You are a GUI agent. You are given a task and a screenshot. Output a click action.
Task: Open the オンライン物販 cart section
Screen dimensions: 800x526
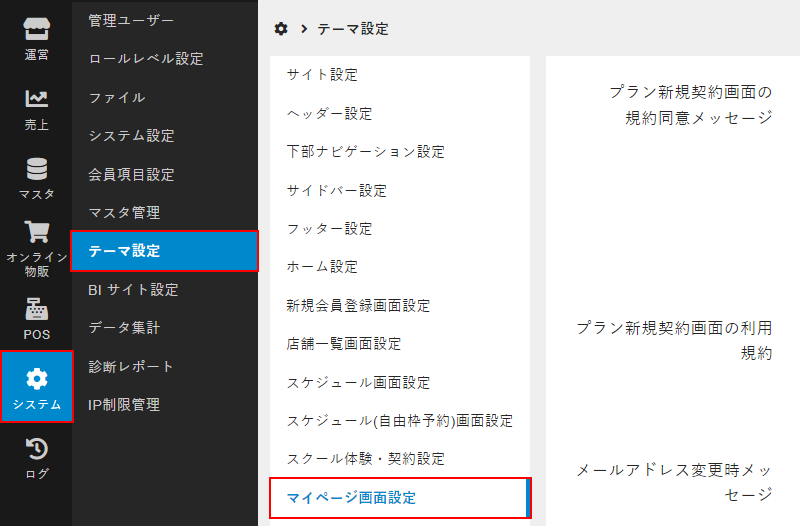(x=36, y=248)
